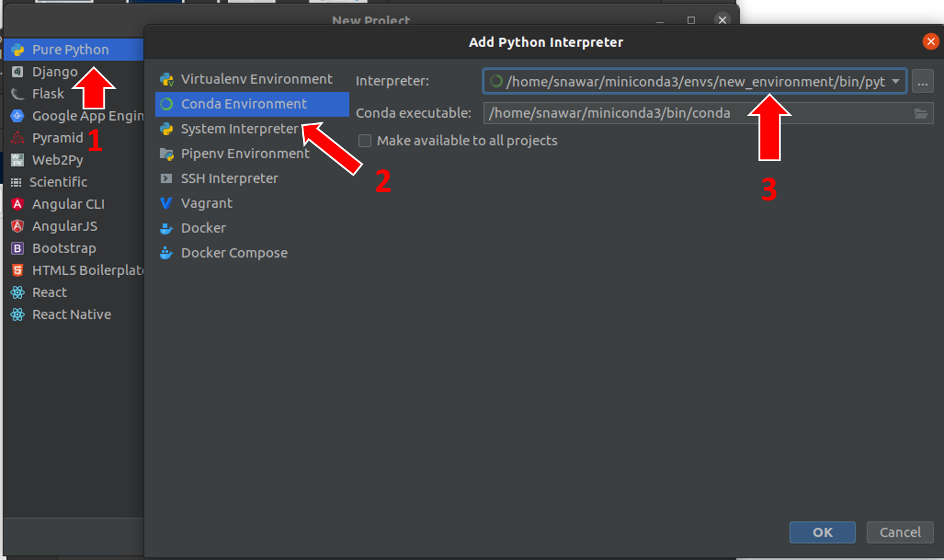Click the Docker whale icon

coord(166,228)
